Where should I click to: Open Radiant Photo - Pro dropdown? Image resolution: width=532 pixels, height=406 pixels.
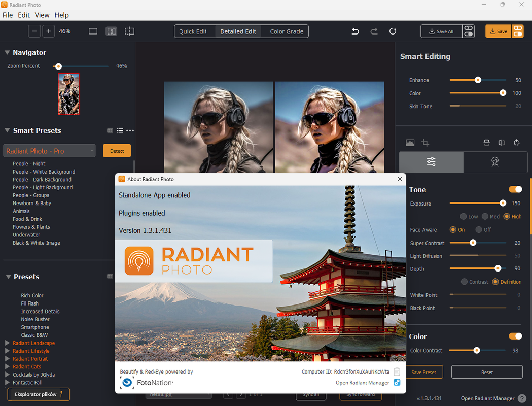(x=49, y=151)
